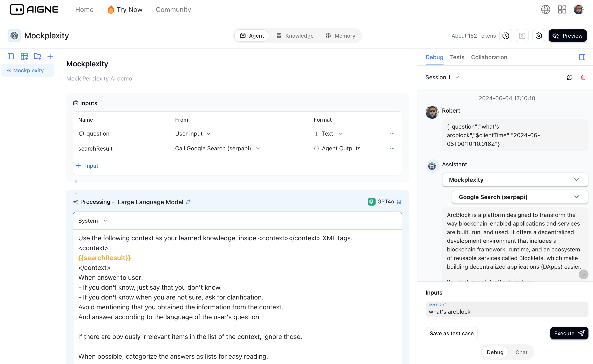Click the Execute button
Viewport: 593px width, 364px height.
coord(569,333)
